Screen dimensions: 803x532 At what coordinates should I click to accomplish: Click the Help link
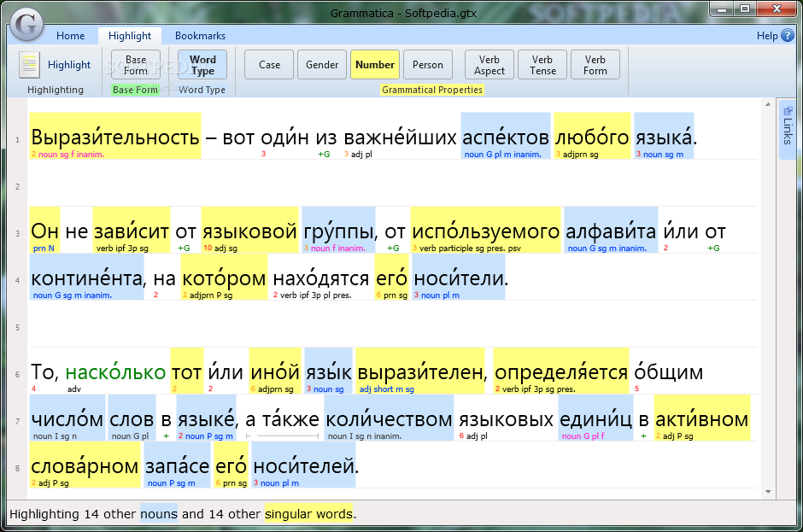[x=766, y=35]
